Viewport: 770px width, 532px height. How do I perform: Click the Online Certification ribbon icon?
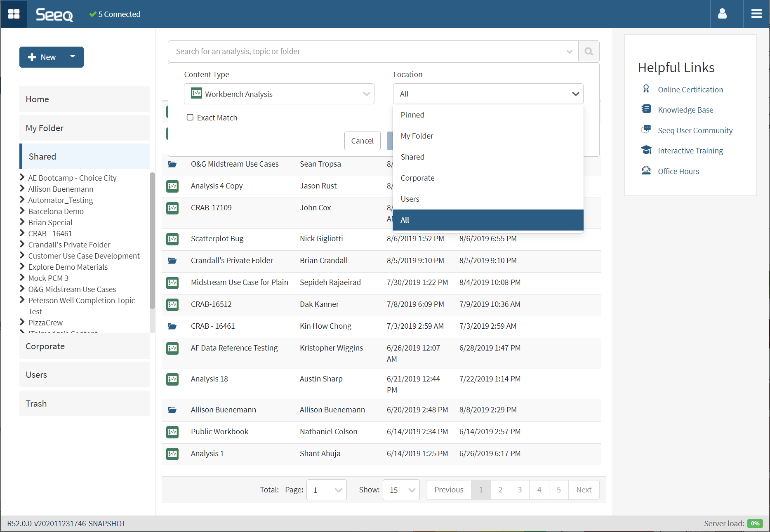[x=646, y=89]
